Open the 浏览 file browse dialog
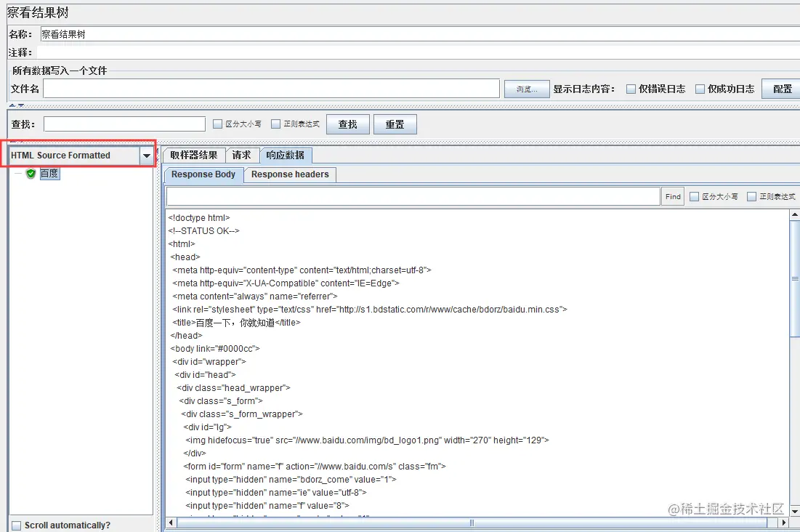This screenshot has height=532, width=800. click(x=525, y=88)
